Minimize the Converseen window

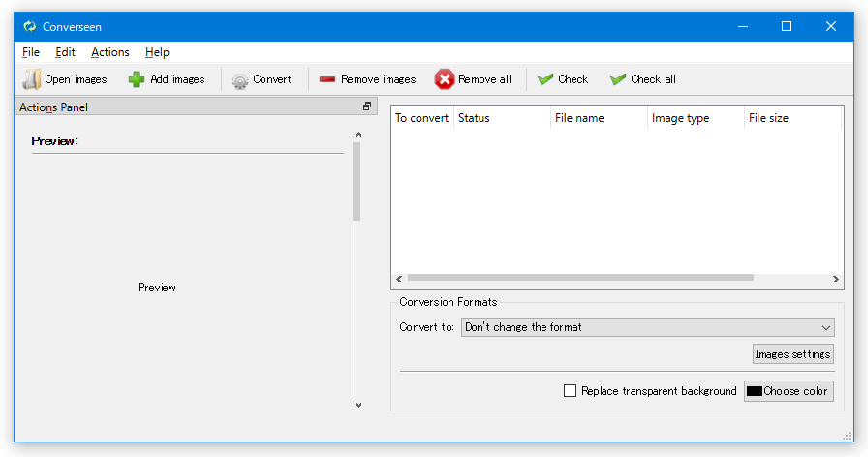coord(743,26)
